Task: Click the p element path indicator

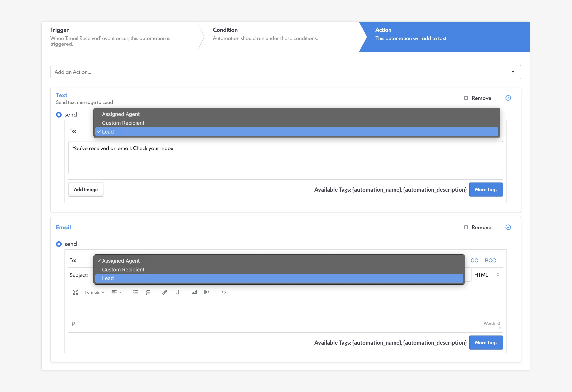Action: coord(73,323)
